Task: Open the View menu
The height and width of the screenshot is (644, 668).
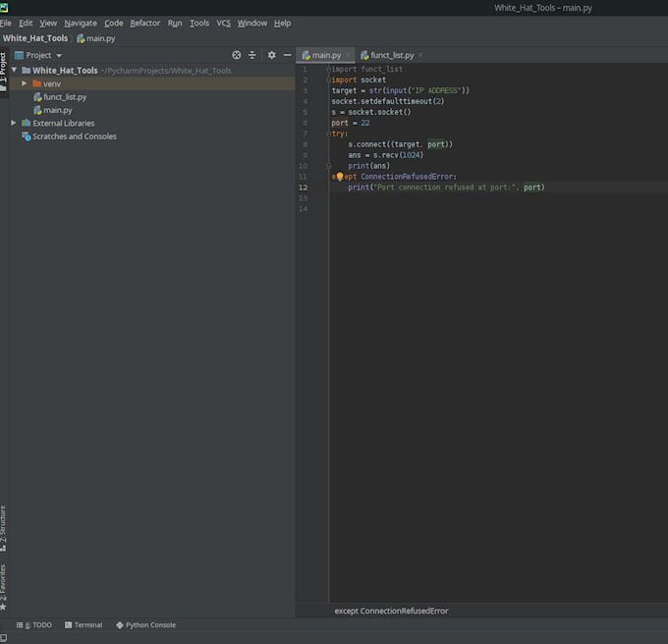Action: tap(48, 23)
